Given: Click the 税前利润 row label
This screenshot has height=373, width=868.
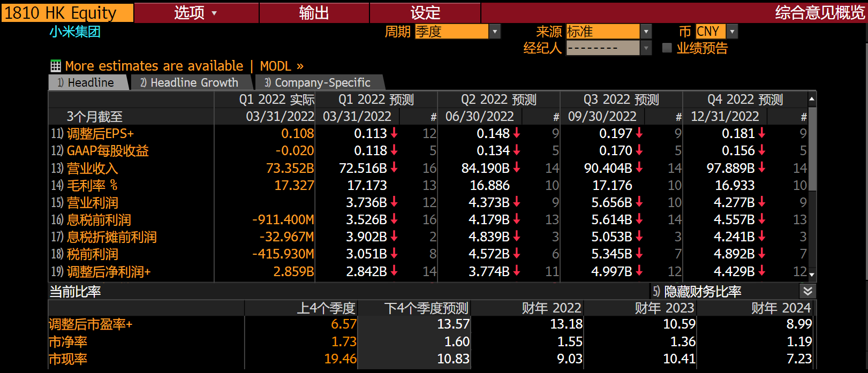Looking at the screenshot, I should [92, 254].
